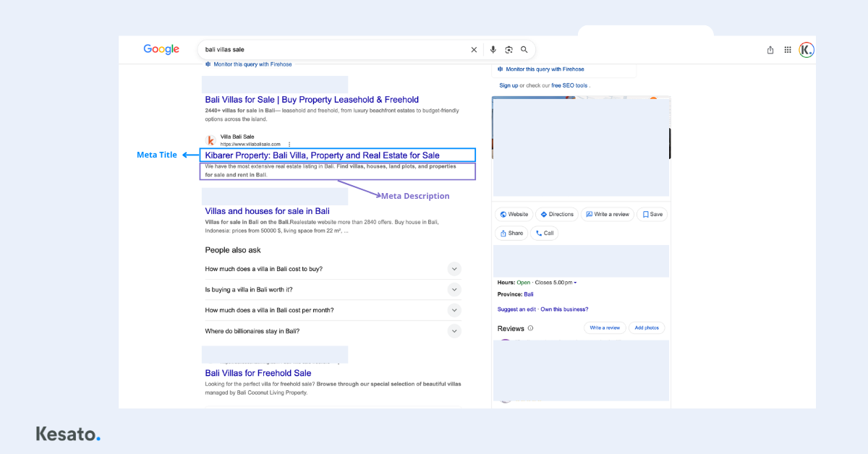Click the Sign up link
868x454 pixels.
click(x=509, y=85)
